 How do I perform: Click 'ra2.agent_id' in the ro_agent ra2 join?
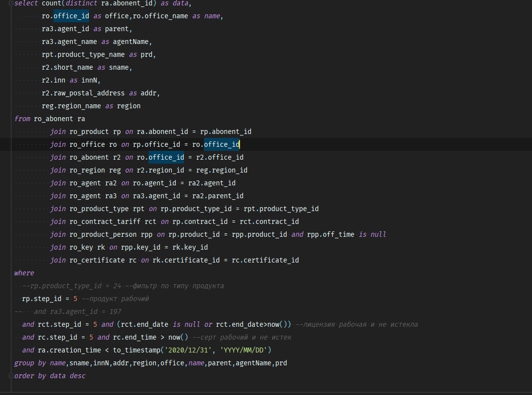coord(212,183)
